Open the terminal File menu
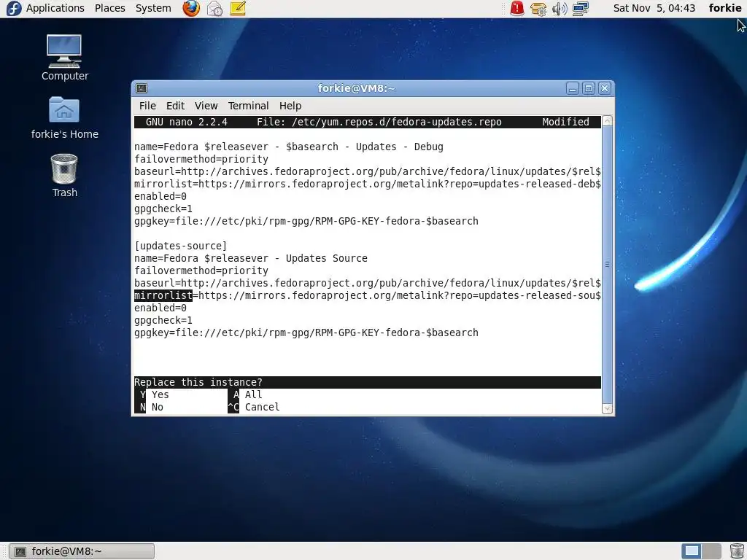This screenshot has width=747, height=560. tap(147, 106)
